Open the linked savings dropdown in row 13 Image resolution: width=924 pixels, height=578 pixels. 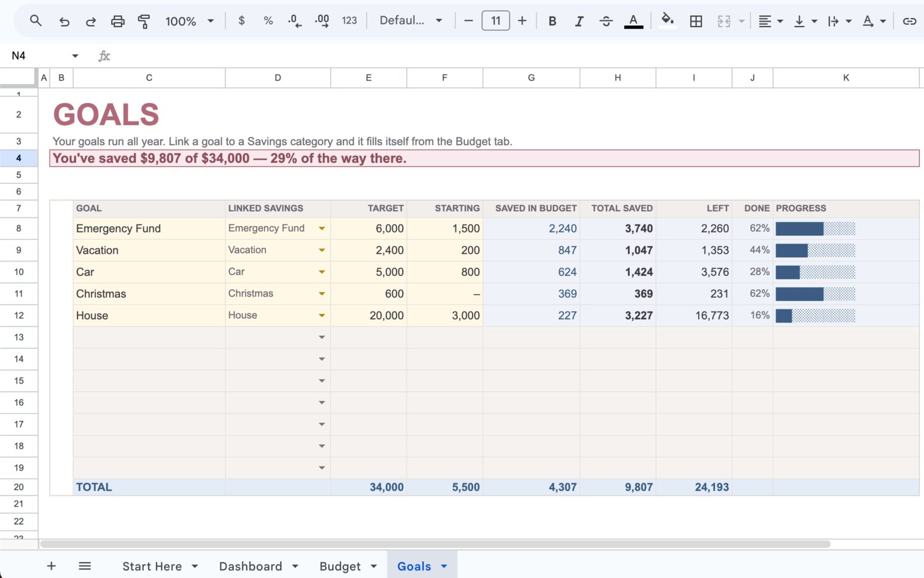[x=322, y=337]
